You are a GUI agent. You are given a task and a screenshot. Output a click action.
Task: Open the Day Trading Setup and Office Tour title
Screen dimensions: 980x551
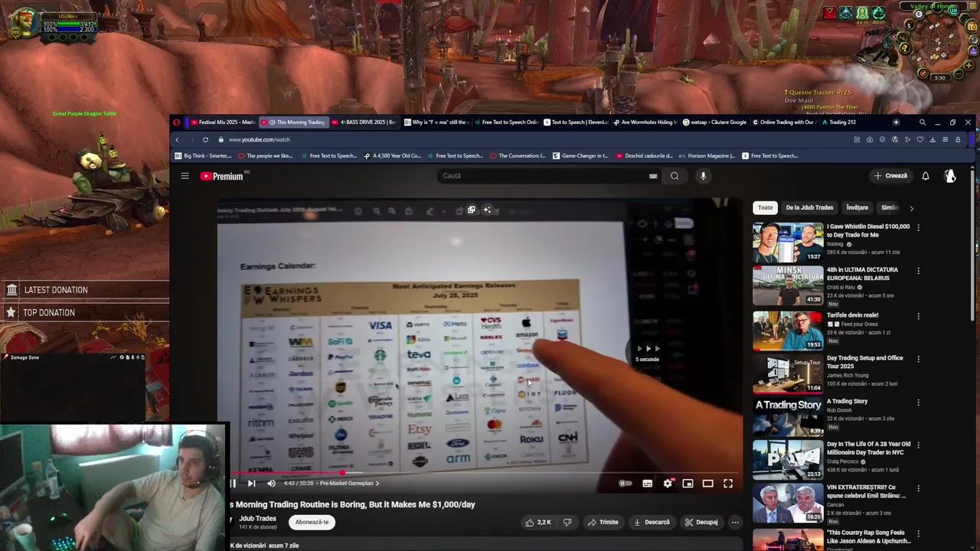coord(865,361)
